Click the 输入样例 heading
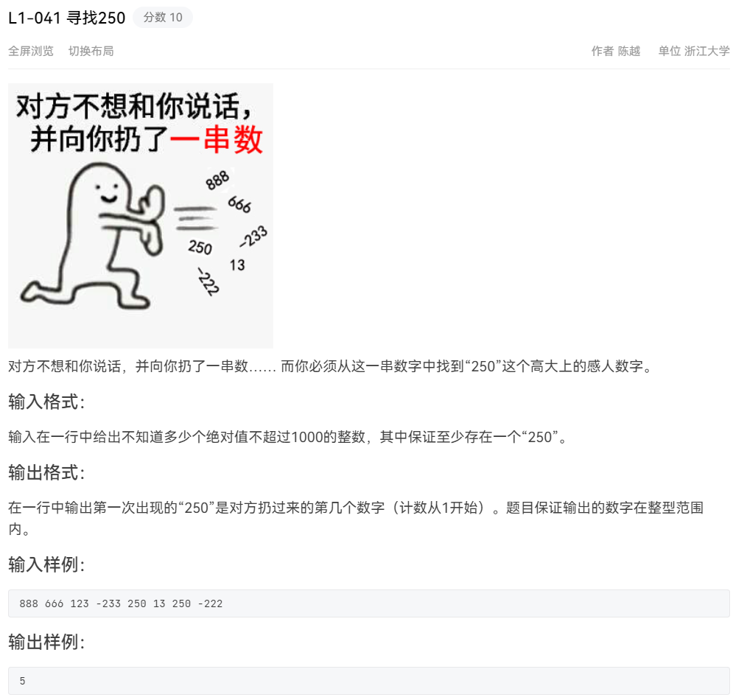The height and width of the screenshot is (700, 747). click(x=46, y=564)
